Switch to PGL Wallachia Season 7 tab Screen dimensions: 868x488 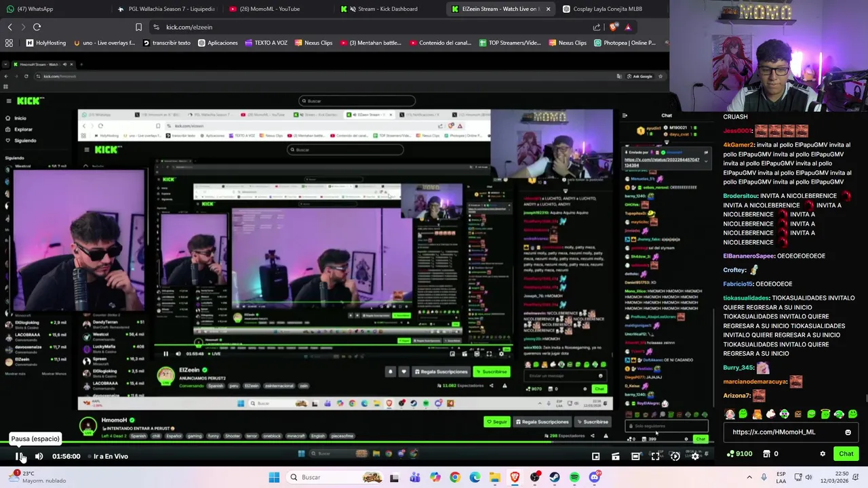click(x=166, y=9)
